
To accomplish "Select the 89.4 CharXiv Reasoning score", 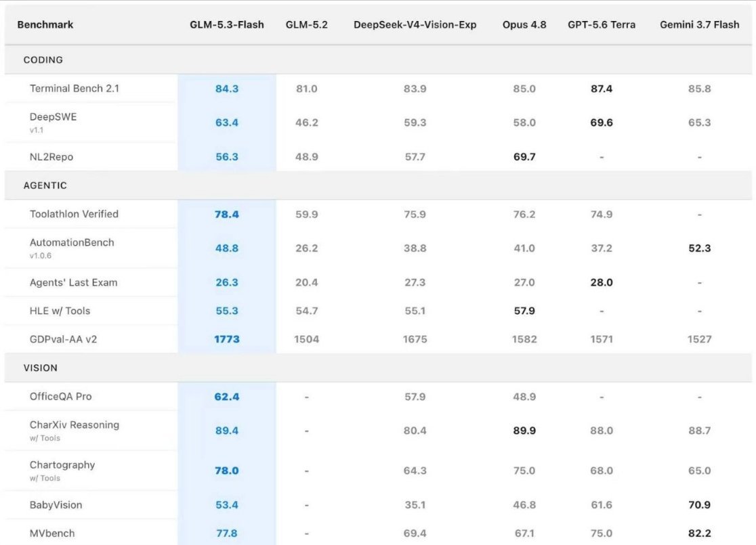I will pos(227,431).
